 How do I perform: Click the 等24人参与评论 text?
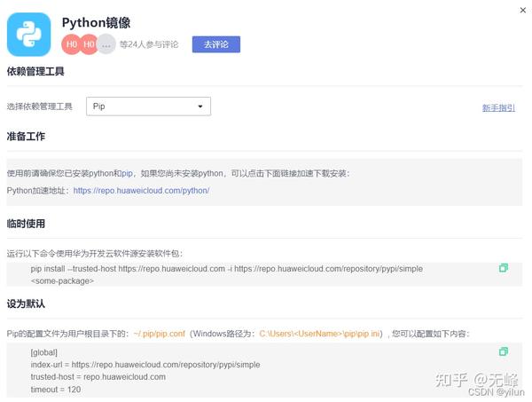coord(149,44)
